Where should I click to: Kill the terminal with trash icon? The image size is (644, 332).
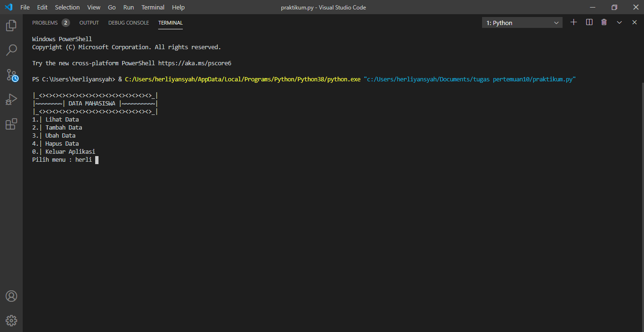(604, 22)
